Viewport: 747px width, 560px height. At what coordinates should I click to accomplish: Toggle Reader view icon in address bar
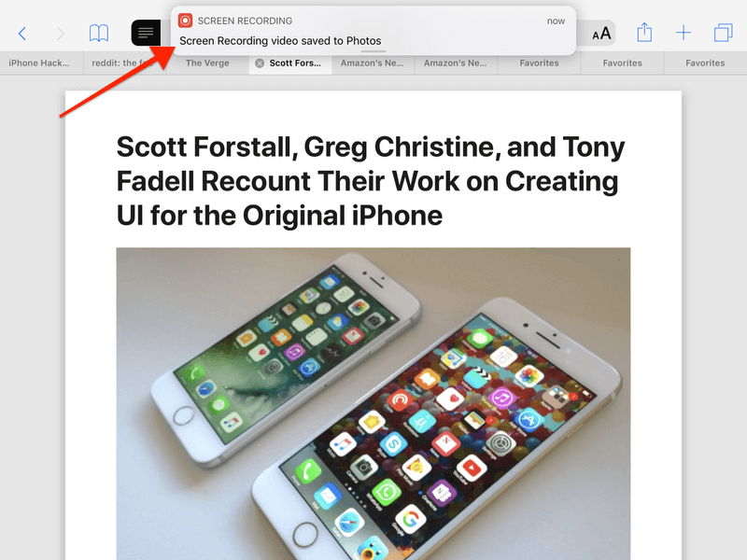146,33
